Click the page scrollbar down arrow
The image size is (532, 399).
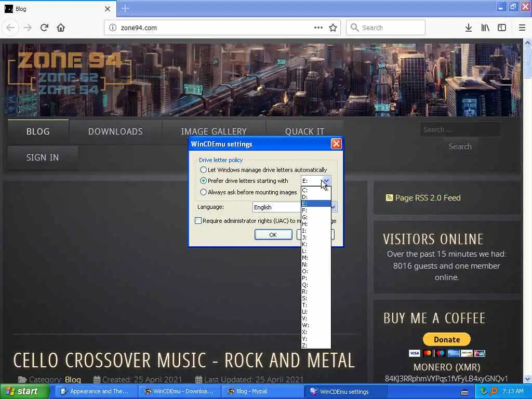pyautogui.click(x=527, y=379)
